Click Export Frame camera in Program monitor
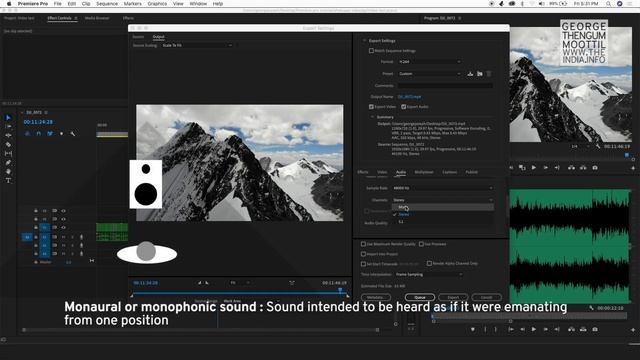This screenshot has width=640, height=360. (595, 168)
